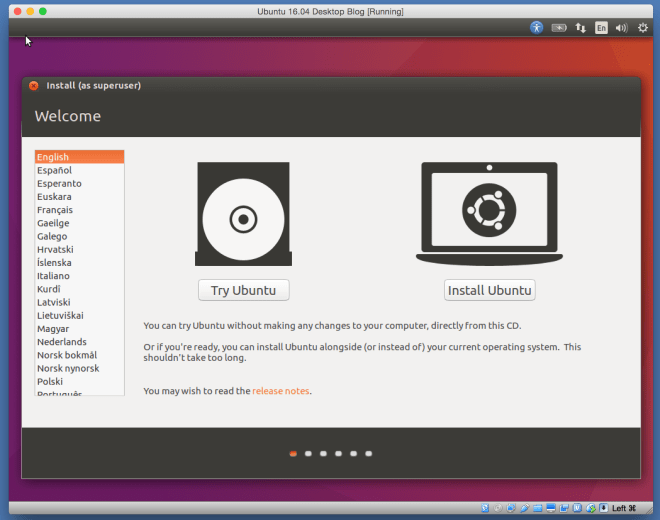Image resolution: width=660 pixels, height=520 pixels.
Task: Open the network connections indicator
Action: (x=580, y=28)
